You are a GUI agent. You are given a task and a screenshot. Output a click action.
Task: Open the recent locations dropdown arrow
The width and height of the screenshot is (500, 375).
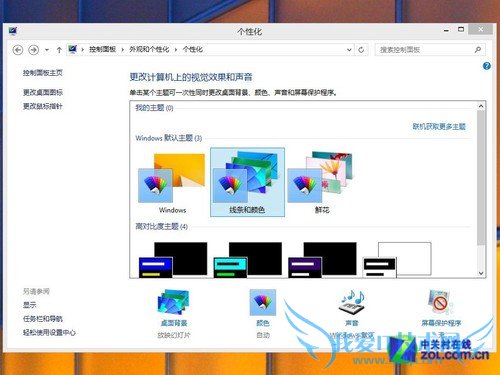click(x=47, y=50)
